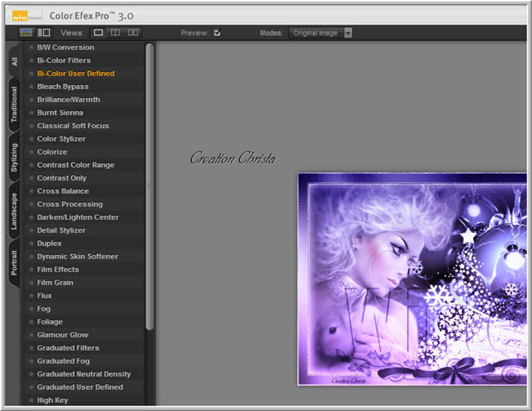532x411 pixels.
Task: Toggle the filter list panel layout icon
Action: [44, 33]
